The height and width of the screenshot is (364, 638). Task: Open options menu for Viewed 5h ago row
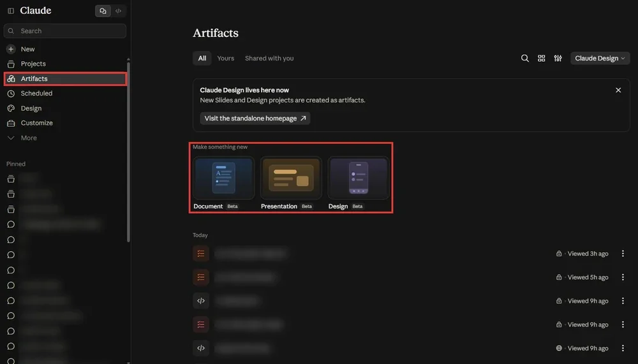tap(623, 277)
